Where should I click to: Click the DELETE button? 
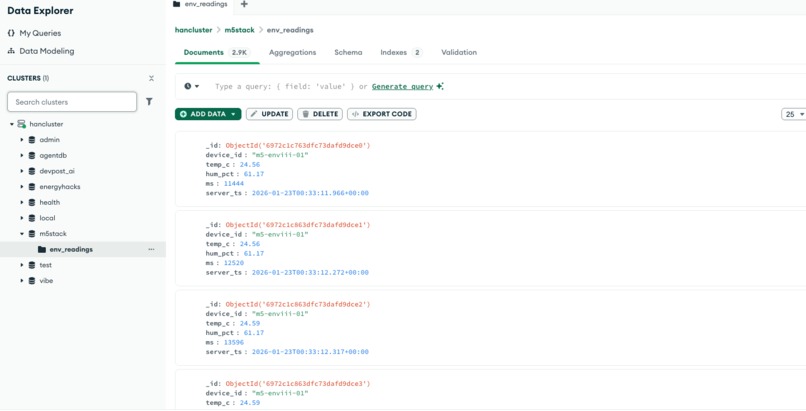point(320,114)
